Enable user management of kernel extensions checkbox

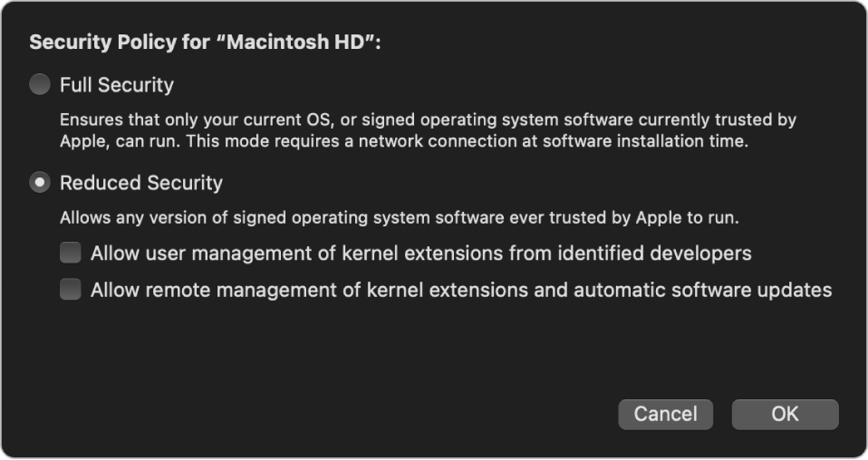pyautogui.click(x=71, y=253)
